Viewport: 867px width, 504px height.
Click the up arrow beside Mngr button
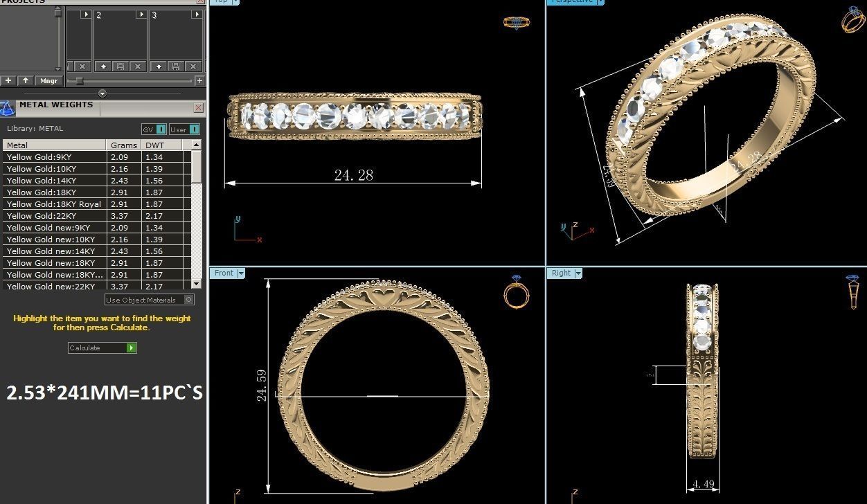point(26,80)
